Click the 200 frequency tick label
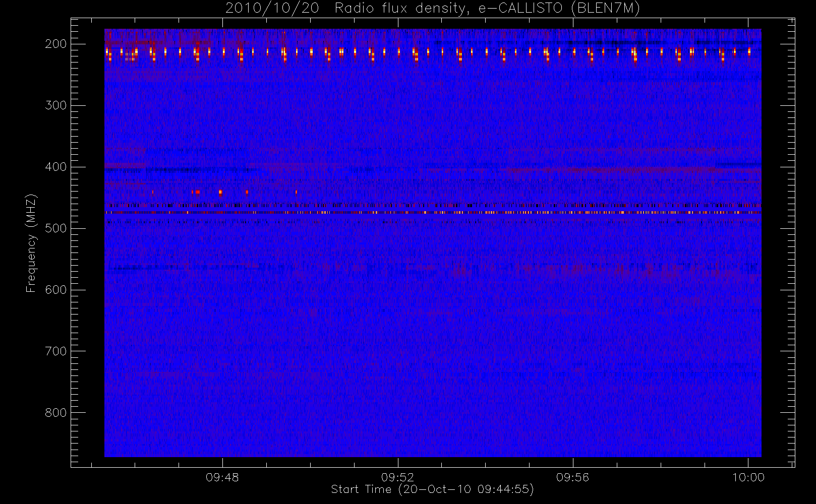 (55, 44)
